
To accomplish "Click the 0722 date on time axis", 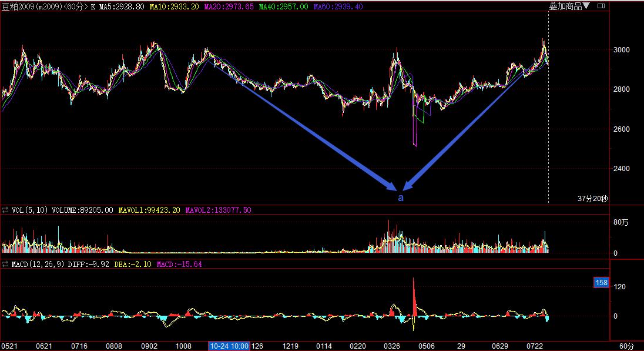I will [x=535, y=346].
